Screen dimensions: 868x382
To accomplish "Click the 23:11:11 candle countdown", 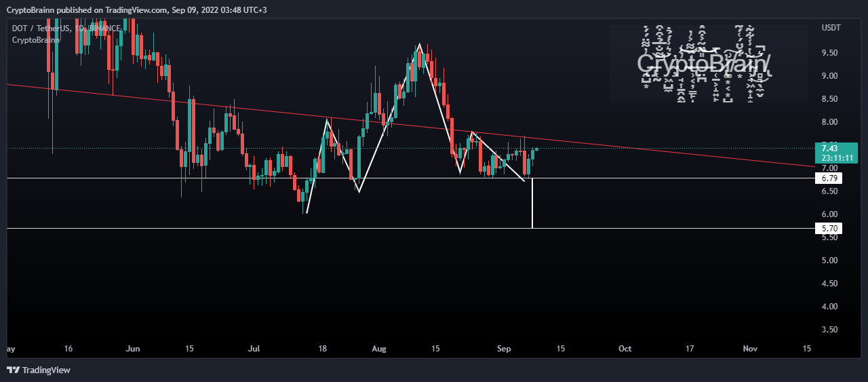I will [x=837, y=158].
